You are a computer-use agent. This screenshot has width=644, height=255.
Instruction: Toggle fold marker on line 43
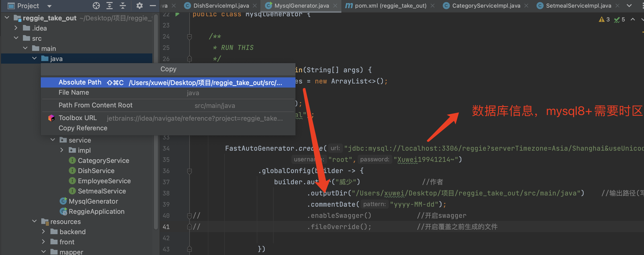[189, 249]
